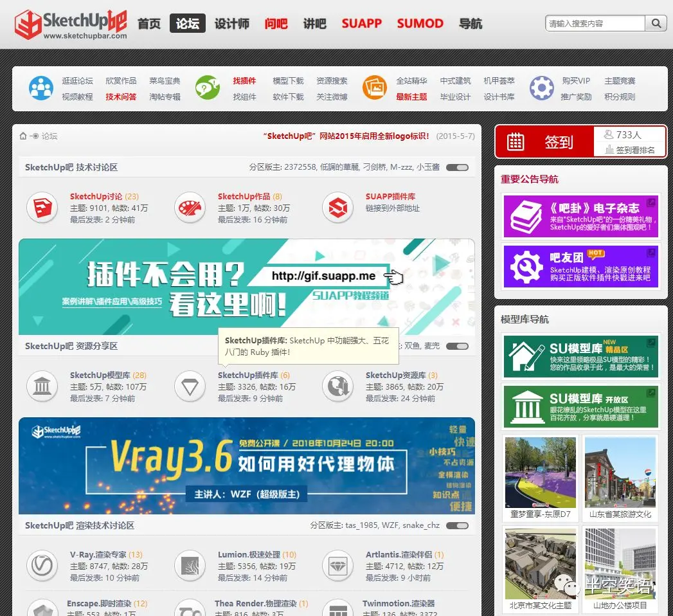Open the 山东省某旅游文化 model thumbnail
This screenshot has height=616, width=673.
620,473
